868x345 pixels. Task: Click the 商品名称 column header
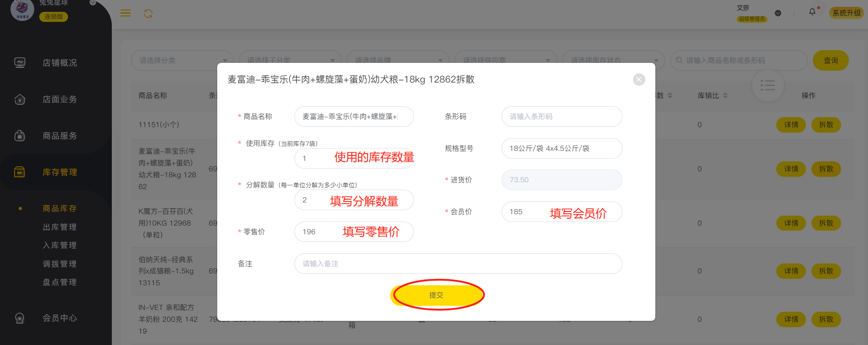pos(153,95)
